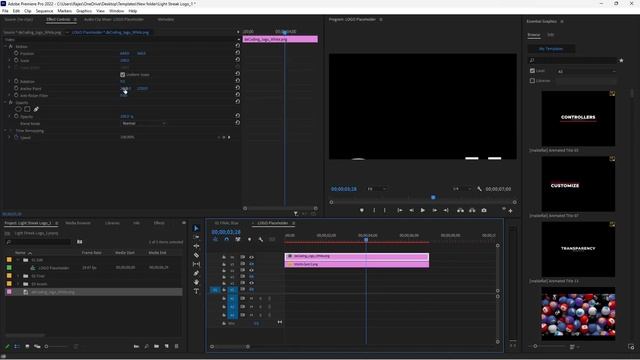Switch to the Edit tab in Essential Graphics

(x=550, y=35)
